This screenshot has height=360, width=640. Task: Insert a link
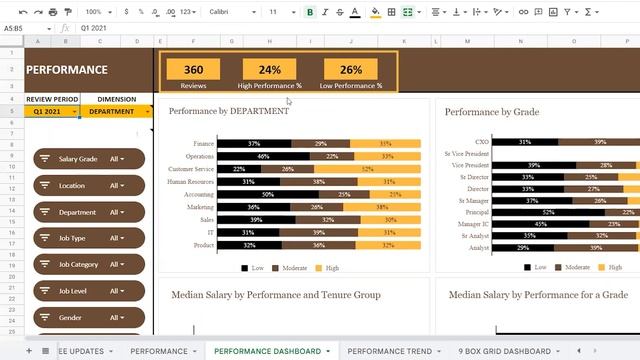coord(523,12)
